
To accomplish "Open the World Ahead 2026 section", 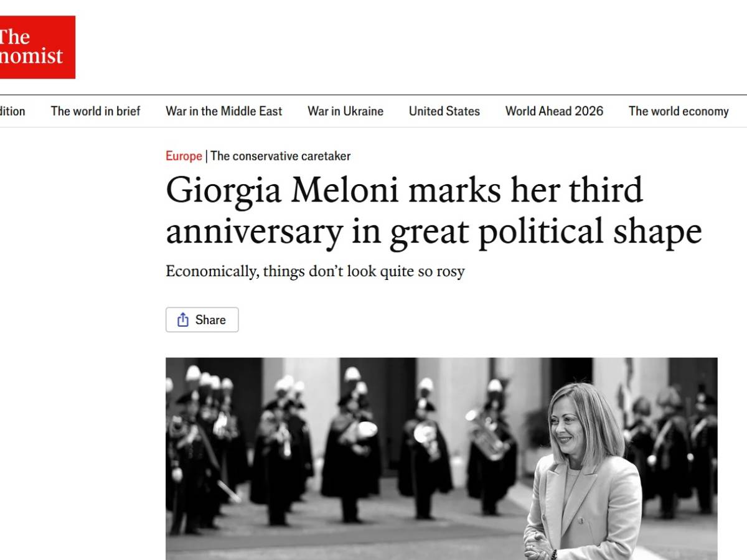I will (553, 111).
